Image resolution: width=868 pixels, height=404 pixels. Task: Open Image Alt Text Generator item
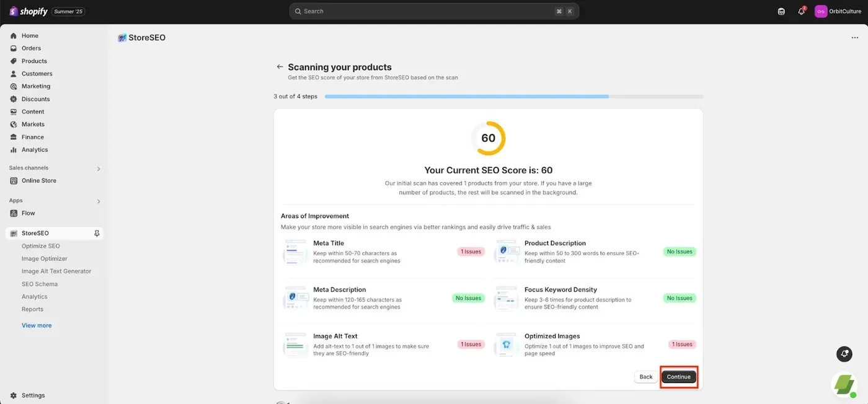[56, 271]
